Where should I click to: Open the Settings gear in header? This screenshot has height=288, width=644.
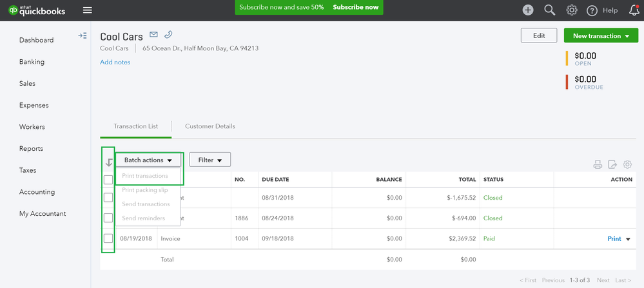pyautogui.click(x=571, y=10)
